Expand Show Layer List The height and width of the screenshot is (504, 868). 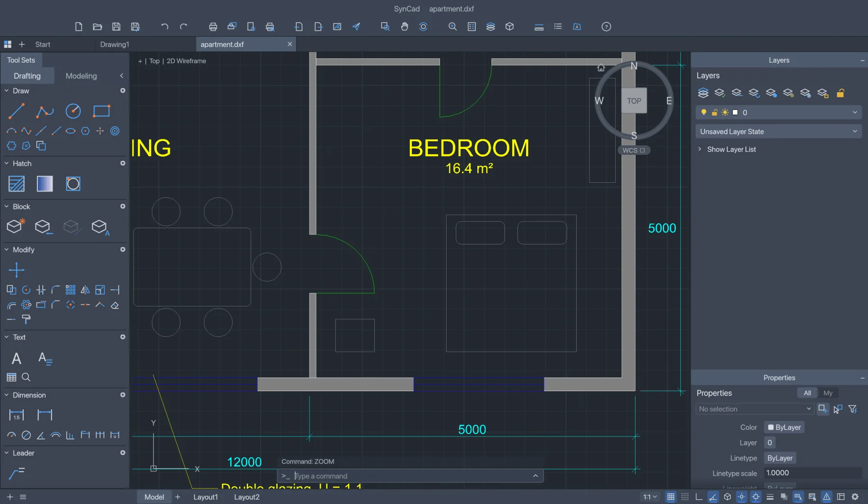[727, 150]
